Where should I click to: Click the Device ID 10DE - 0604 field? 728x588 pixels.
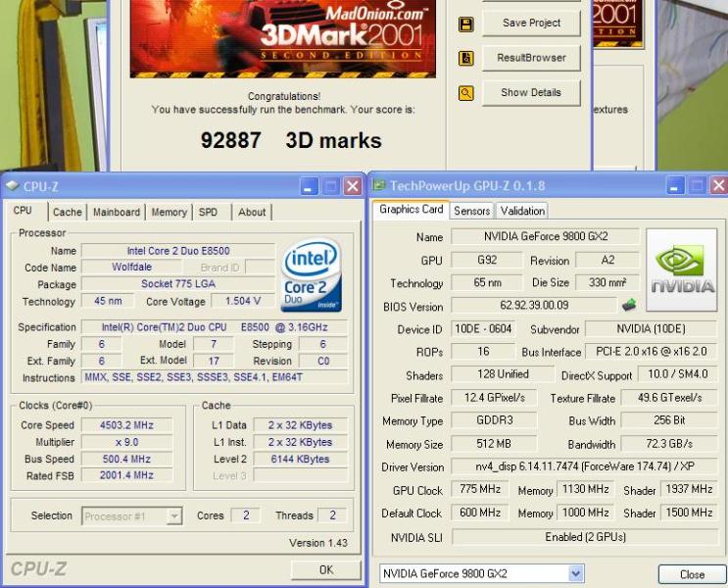tap(483, 329)
